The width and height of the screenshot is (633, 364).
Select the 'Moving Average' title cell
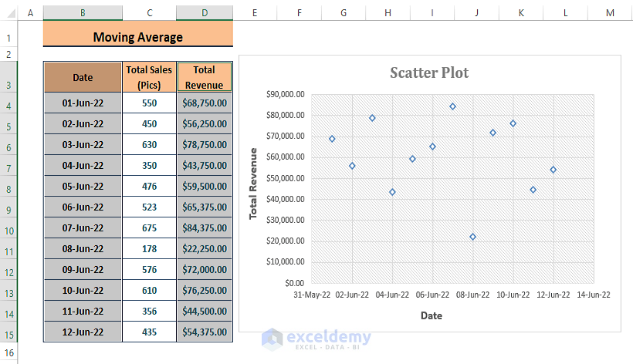(137, 36)
